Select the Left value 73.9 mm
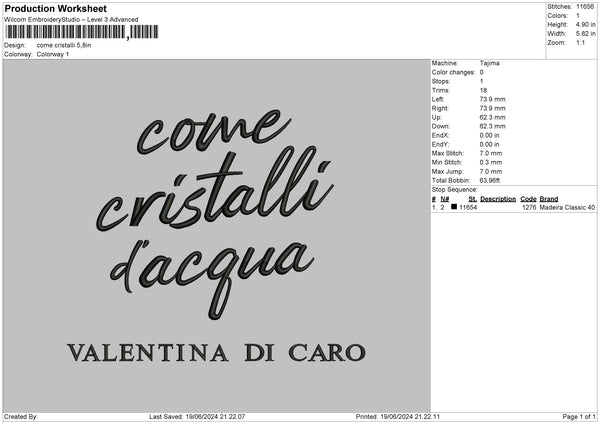 point(492,99)
